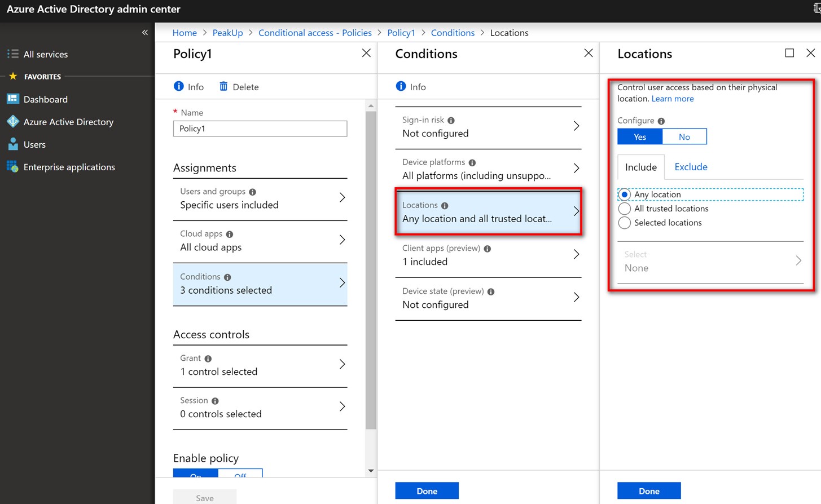Switch to the Exclude tab
Screen dimensions: 821x504
tap(691, 167)
